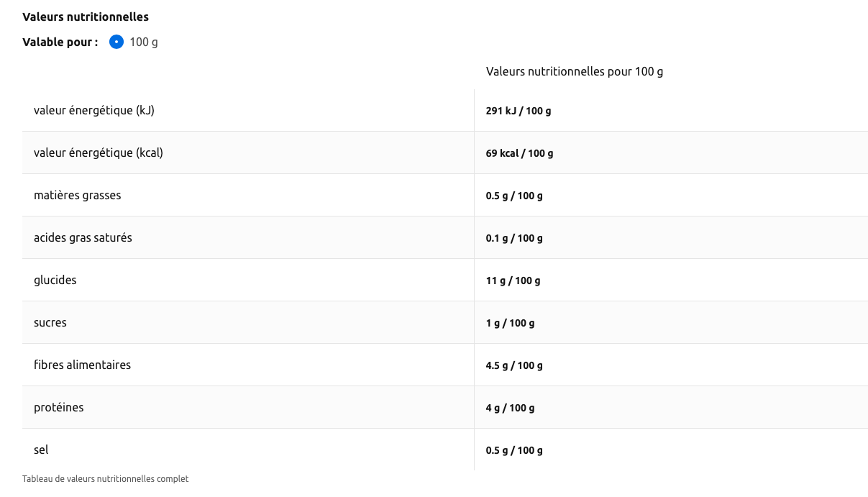Viewport: 868px width, 497px height.
Task: Click the 69 kcal / 100 g value
Action: [x=519, y=153]
